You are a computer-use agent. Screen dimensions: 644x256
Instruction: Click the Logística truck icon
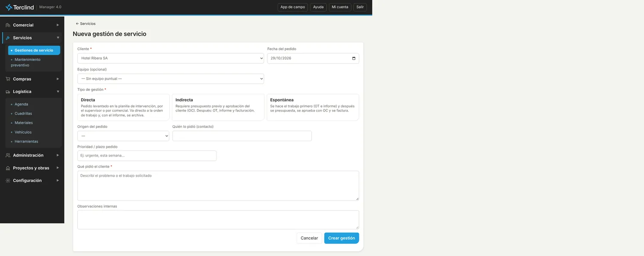(8, 92)
